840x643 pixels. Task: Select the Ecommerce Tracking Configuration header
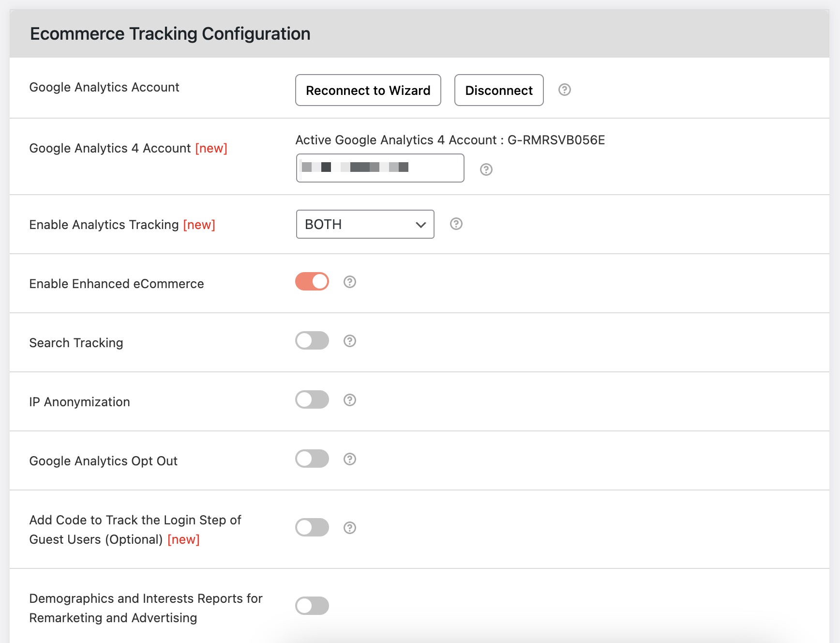170,33
